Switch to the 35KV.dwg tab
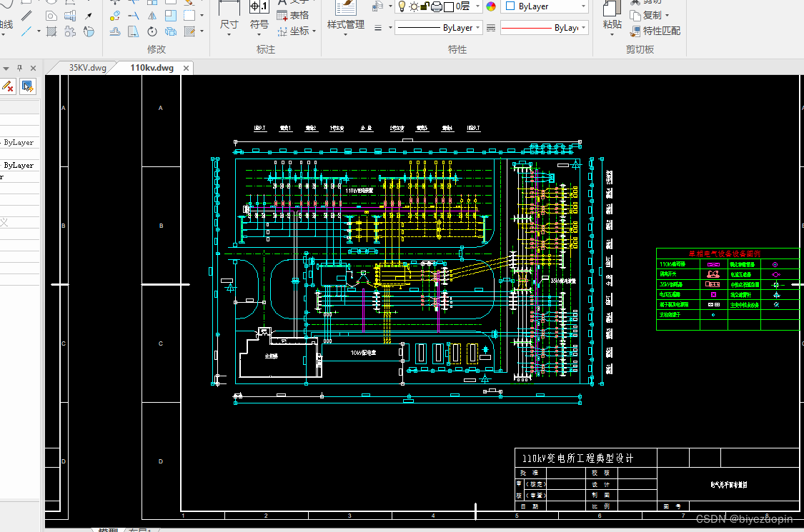This screenshot has width=804, height=532. point(88,68)
